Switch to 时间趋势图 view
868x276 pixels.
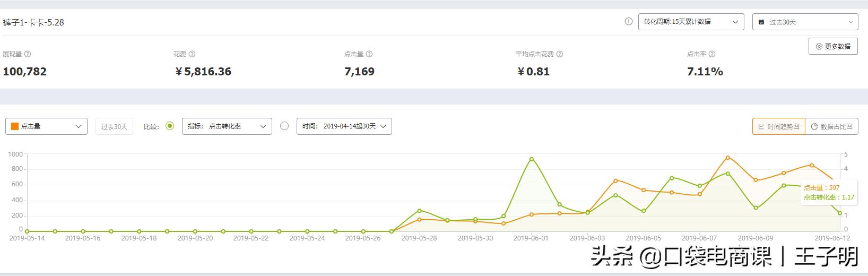[779, 126]
